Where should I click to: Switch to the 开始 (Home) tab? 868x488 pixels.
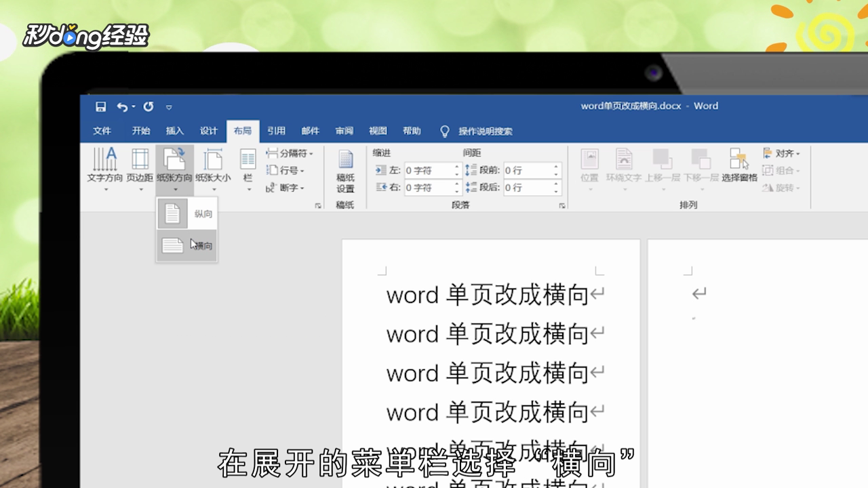coord(141,131)
